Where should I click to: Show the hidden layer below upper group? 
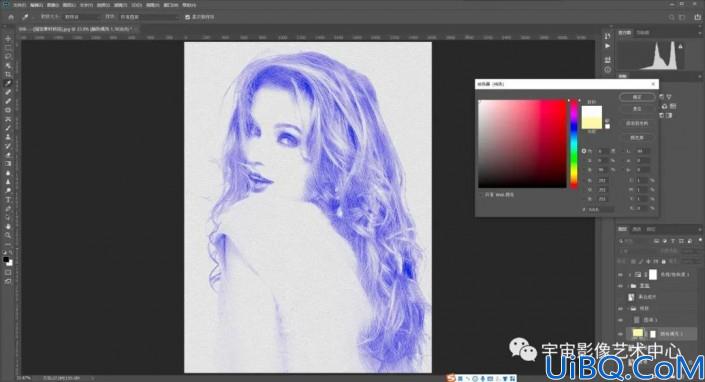(x=621, y=297)
